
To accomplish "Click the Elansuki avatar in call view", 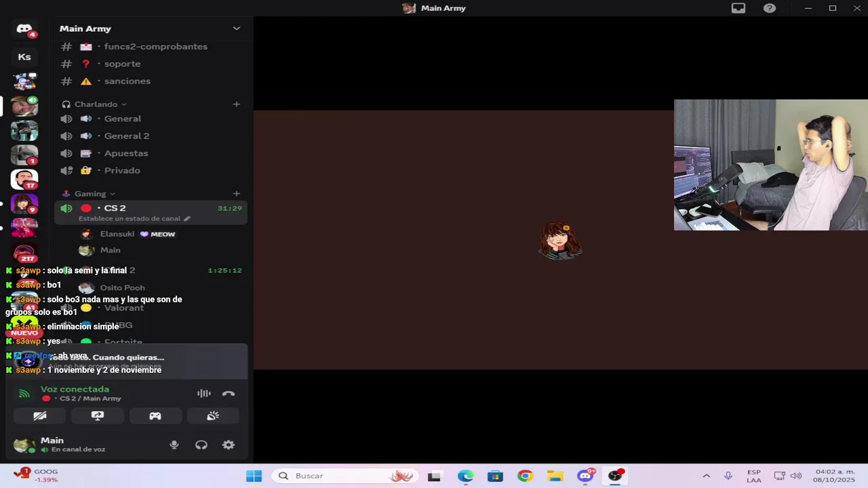I will click(561, 241).
